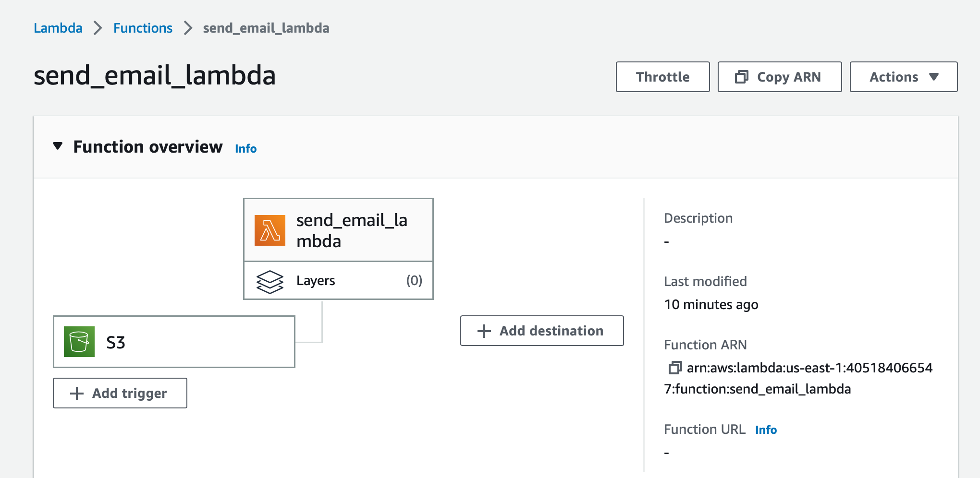This screenshot has height=478, width=980.
Task: Click the green S3 bucket icon
Action: coord(79,342)
